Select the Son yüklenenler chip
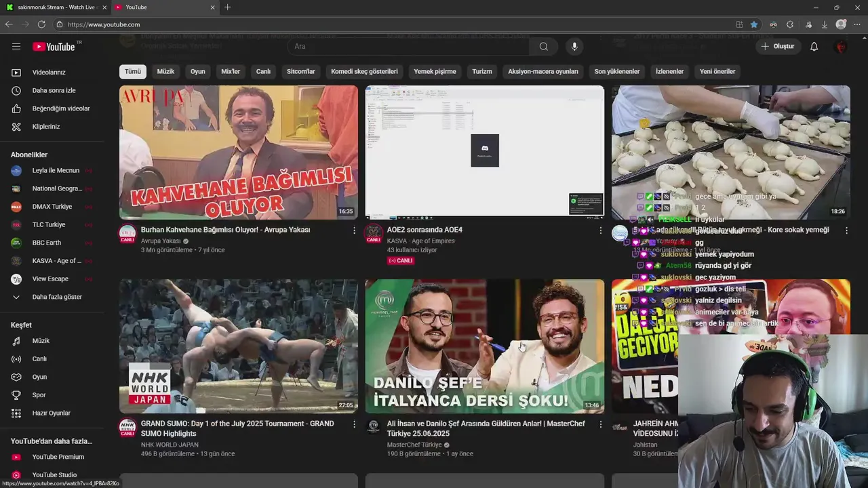 [617, 71]
